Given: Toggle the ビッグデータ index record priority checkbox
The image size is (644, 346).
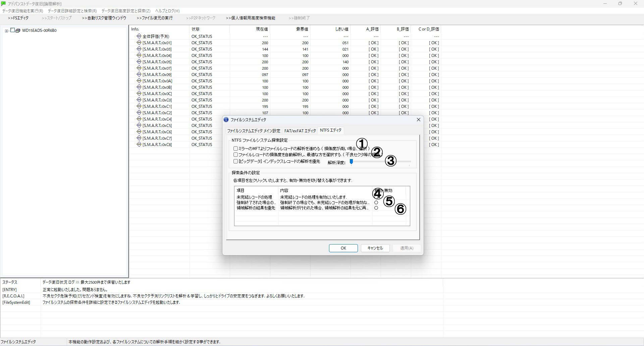Looking at the screenshot, I should point(235,161).
